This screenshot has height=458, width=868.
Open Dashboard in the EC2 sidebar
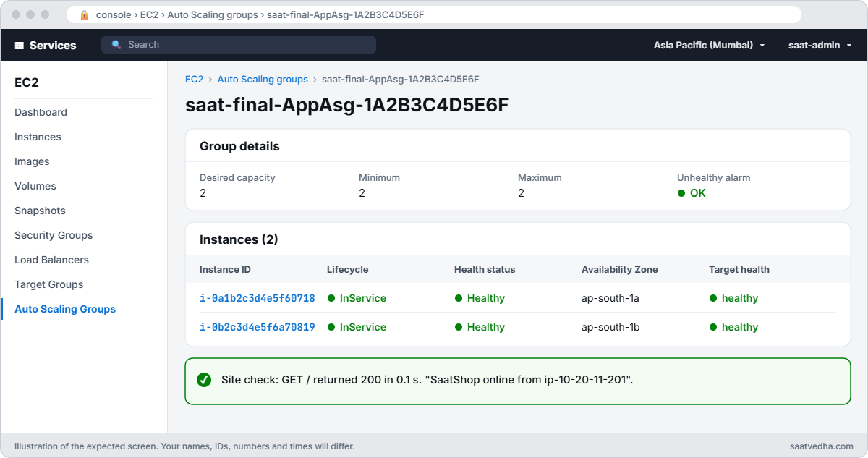[41, 112]
